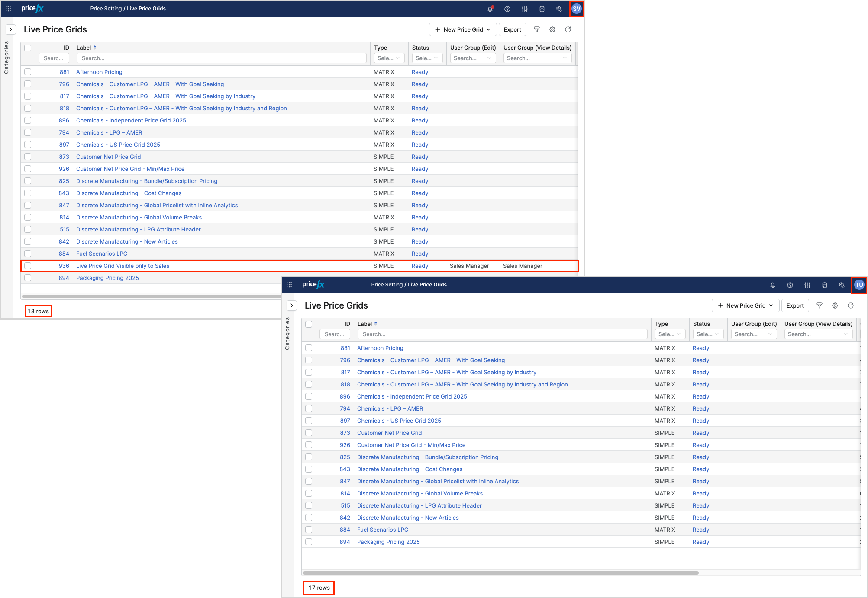Tick checkbox for Live Price Grid Visible only to Sales

28,266
